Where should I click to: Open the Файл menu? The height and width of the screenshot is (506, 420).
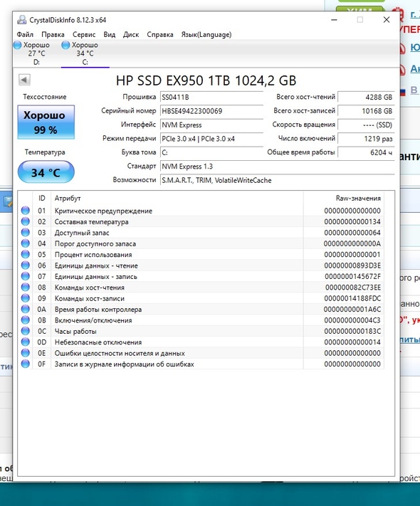pyautogui.click(x=25, y=35)
